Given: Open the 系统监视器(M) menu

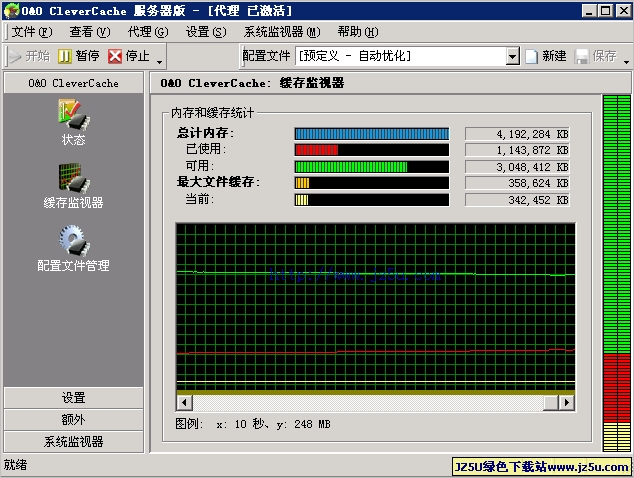Looking at the screenshot, I should [282, 32].
